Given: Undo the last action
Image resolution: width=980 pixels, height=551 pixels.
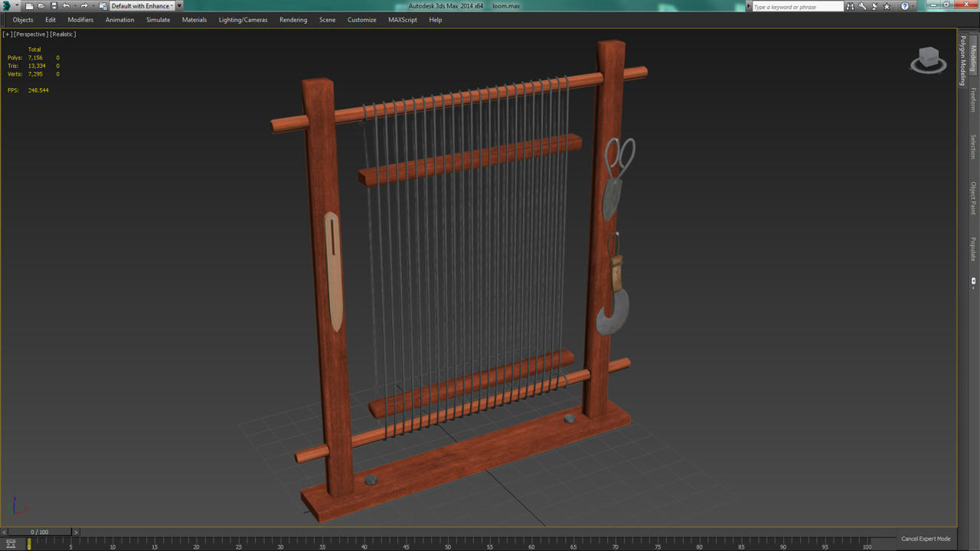Looking at the screenshot, I should coord(66,6).
